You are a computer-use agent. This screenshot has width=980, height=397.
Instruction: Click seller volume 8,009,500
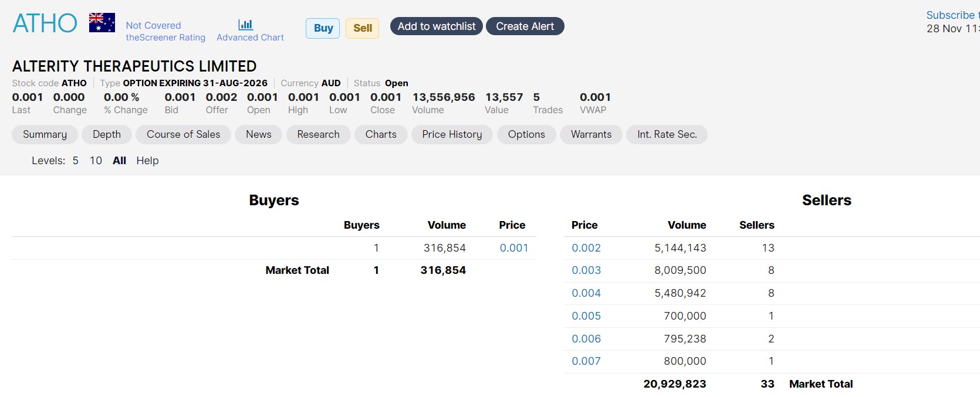pos(680,270)
